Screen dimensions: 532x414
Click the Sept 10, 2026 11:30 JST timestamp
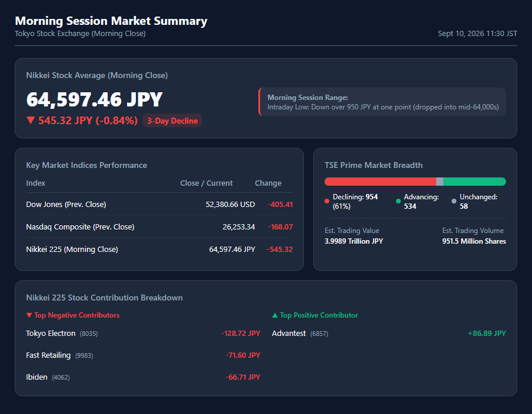pos(478,34)
